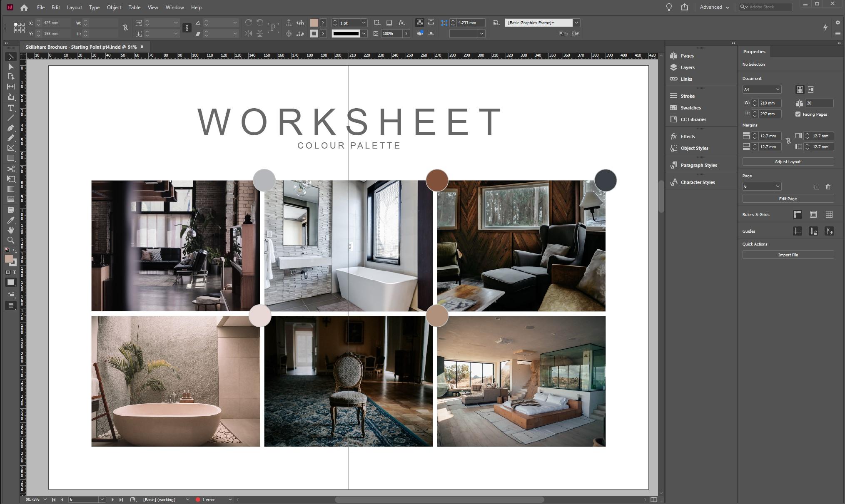
Task: Toggle the Facing Pages checkbox
Action: [x=798, y=114]
